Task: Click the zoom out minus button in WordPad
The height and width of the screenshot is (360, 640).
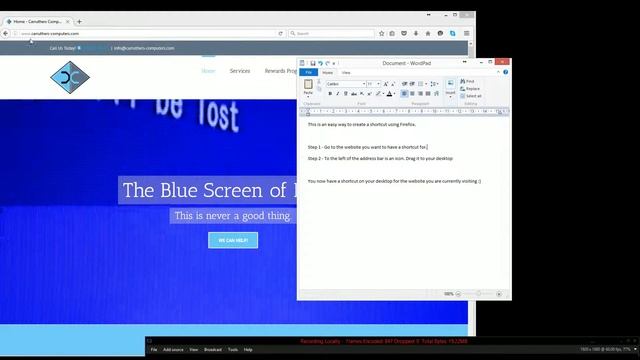Action: (x=458, y=294)
